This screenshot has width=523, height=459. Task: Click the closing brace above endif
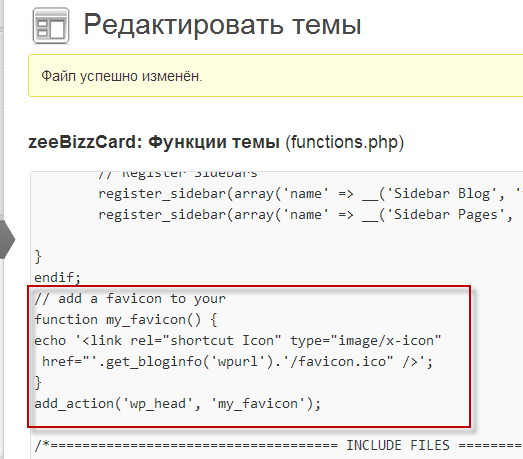point(38,257)
